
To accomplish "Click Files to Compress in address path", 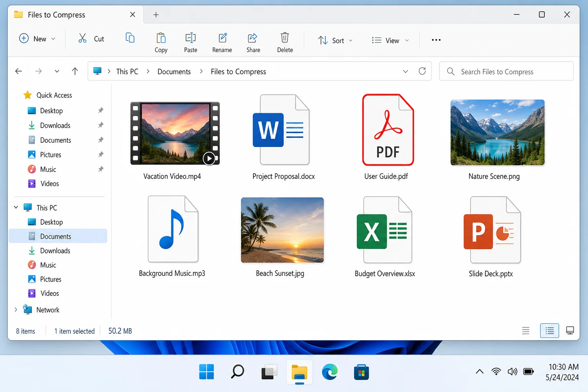I will click(x=238, y=72).
